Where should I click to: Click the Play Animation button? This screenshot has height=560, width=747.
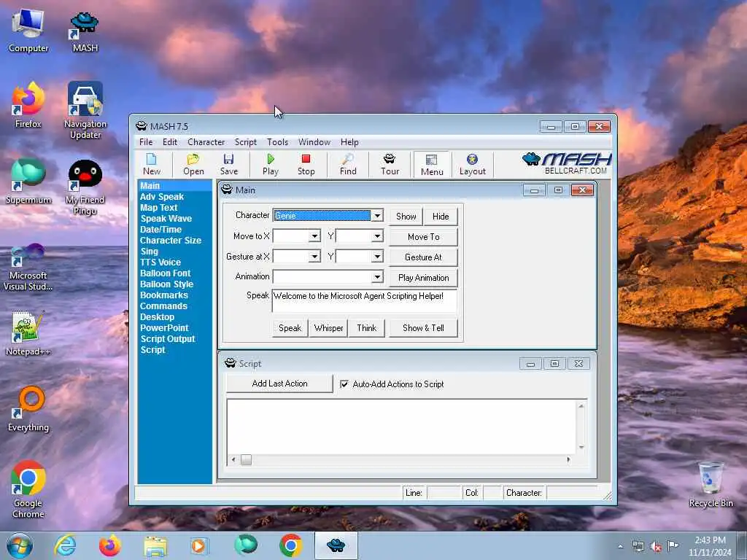[424, 278]
